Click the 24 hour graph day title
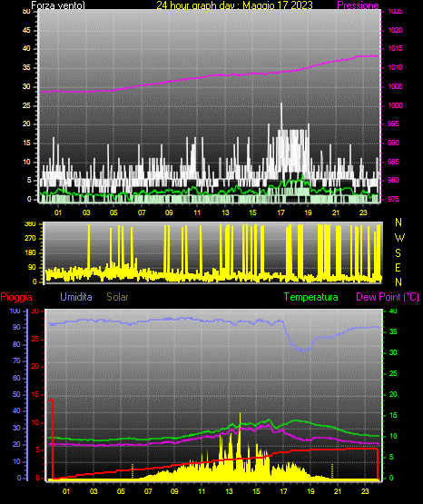Viewport: 423px width, 504px height. coord(234,5)
